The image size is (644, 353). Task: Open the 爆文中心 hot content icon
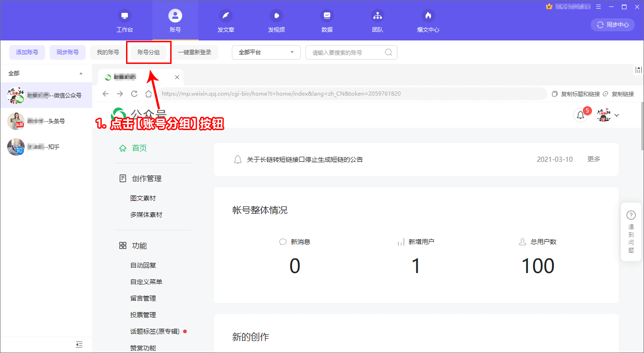[x=428, y=21]
